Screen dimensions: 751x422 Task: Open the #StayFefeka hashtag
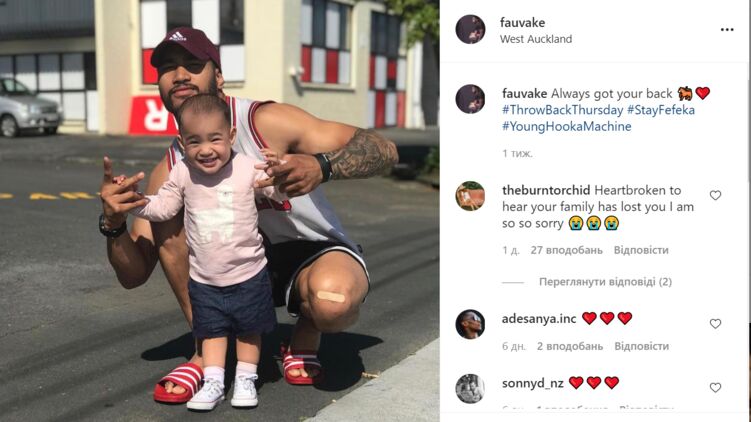(661, 110)
